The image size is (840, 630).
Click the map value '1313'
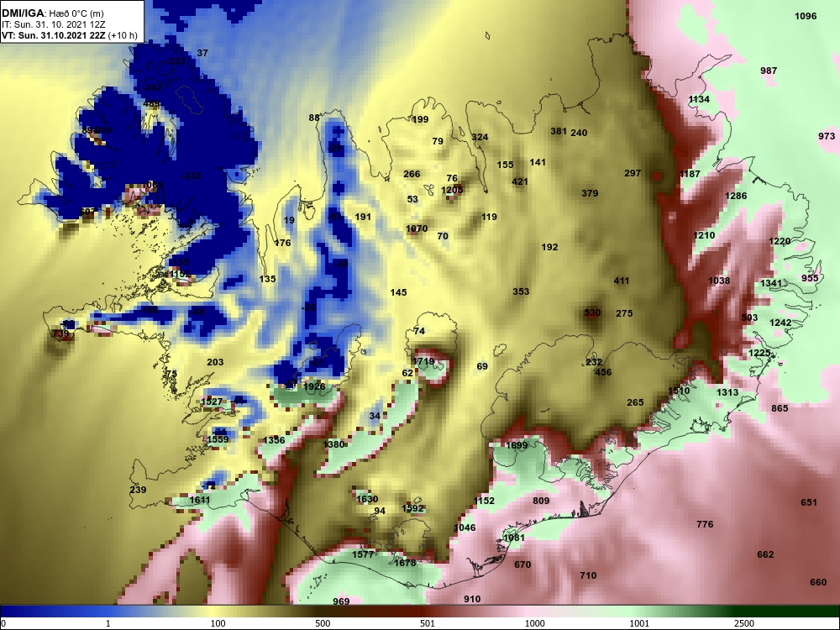[x=727, y=392]
